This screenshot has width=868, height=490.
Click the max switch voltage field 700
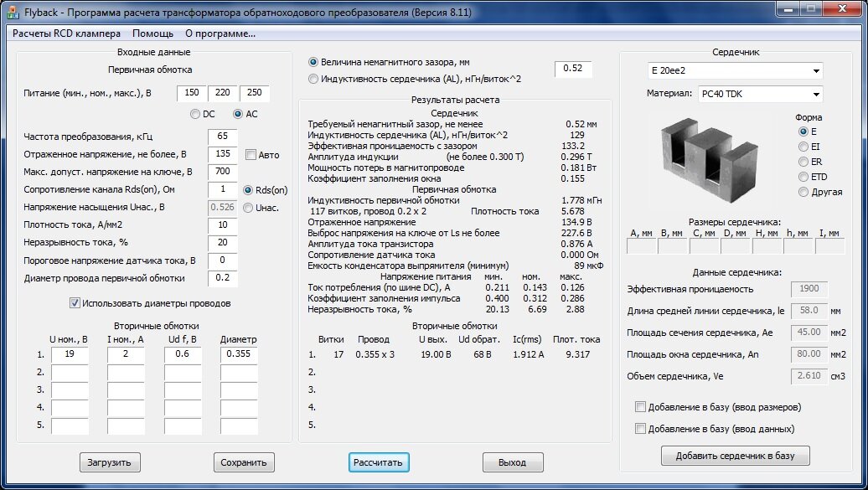223,173
